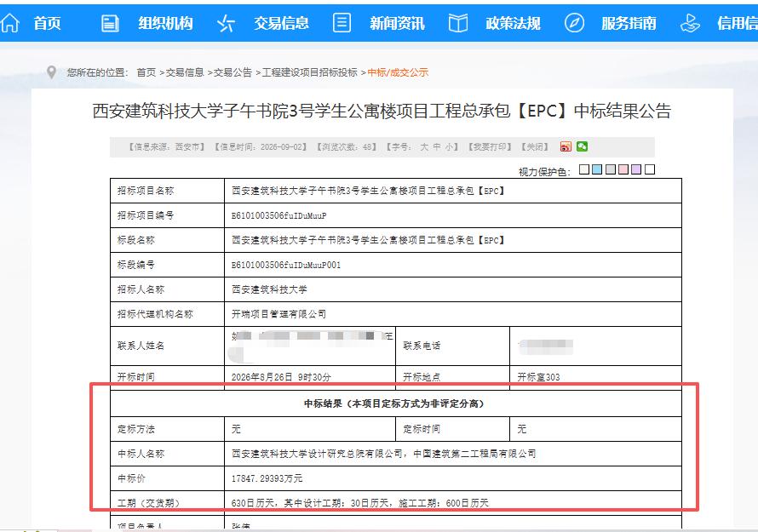Click project number E6101003506fuIDuMuuP

(279, 216)
